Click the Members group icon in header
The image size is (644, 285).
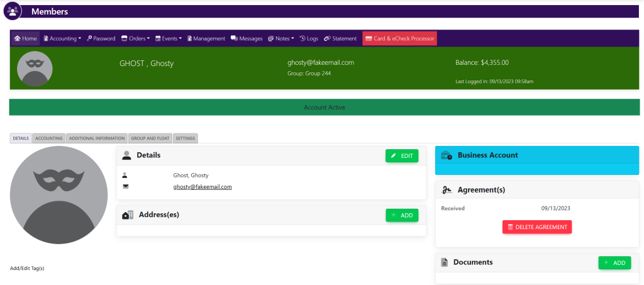coord(13,11)
